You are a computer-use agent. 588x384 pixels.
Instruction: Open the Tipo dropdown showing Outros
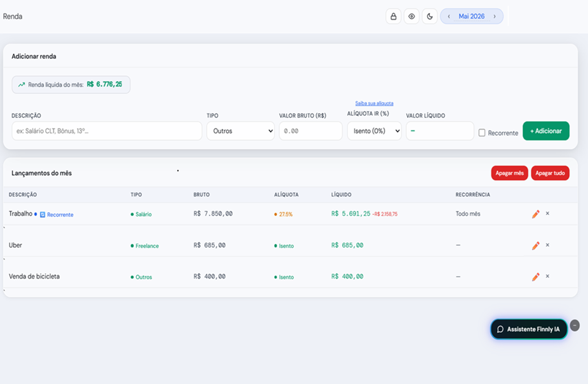tap(240, 131)
